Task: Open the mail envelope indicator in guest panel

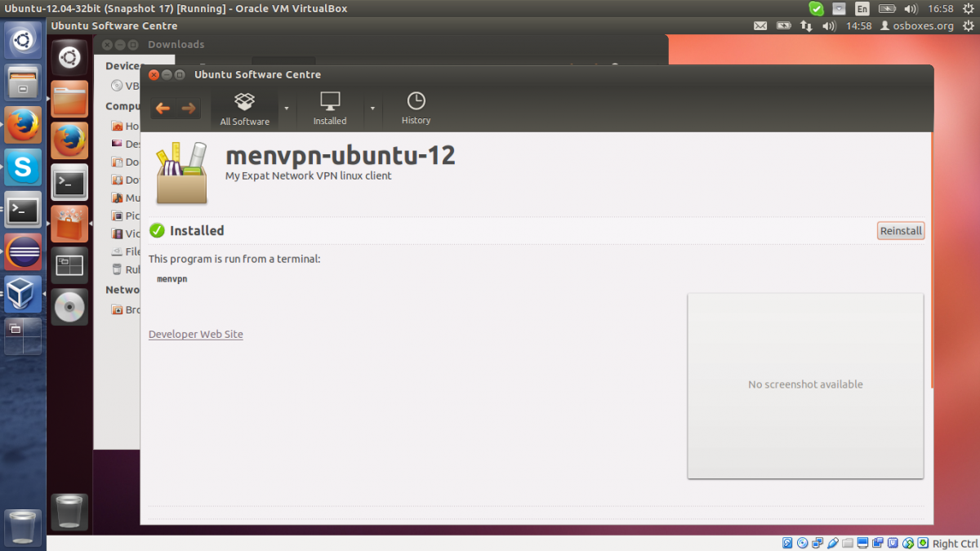Action: point(760,26)
